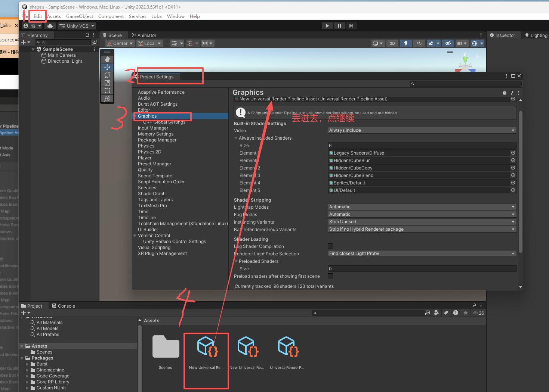
Task: Toggle Scene audio mute icon
Action: click(419, 43)
